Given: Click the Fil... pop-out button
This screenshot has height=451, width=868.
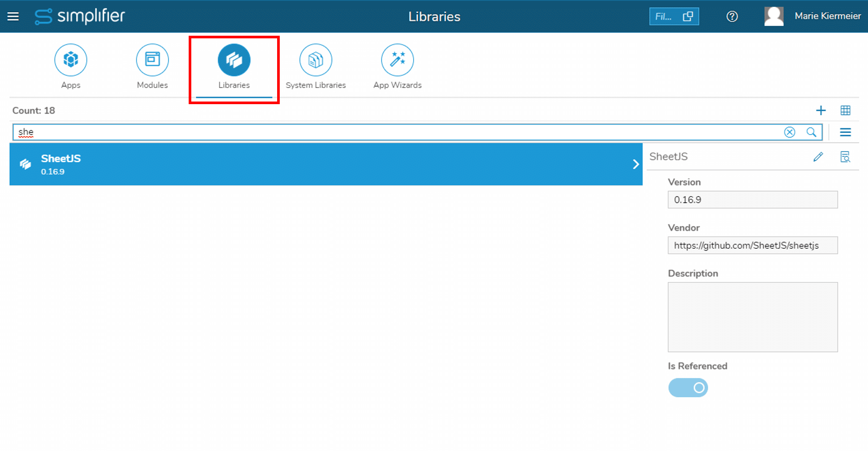Looking at the screenshot, I should 674,17.
